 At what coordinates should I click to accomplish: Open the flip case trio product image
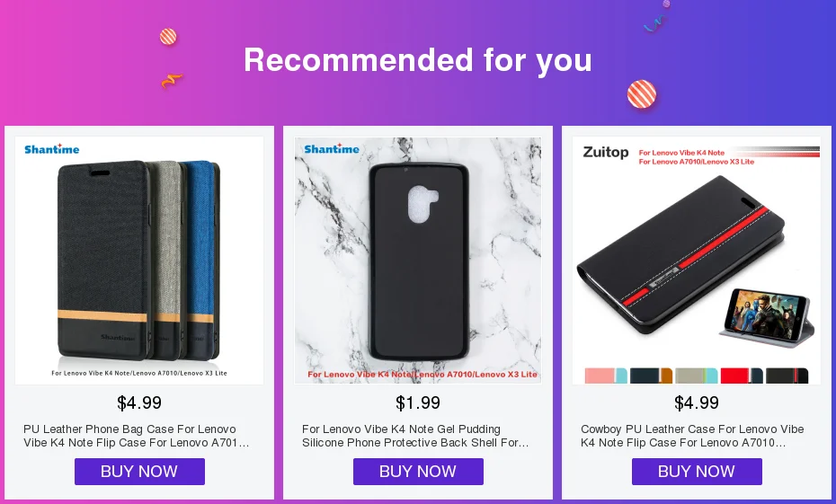139,261
